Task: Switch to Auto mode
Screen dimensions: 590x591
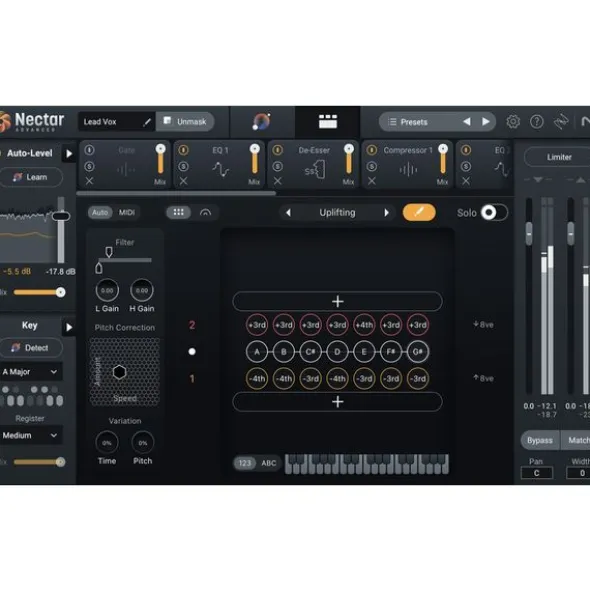Action: click(100, 213)
